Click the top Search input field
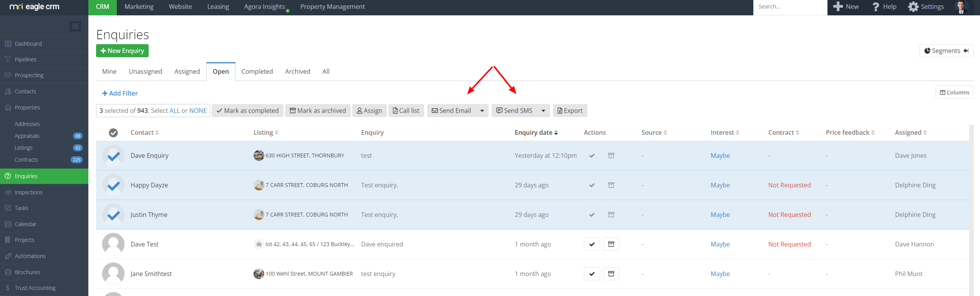The width and height of the screenshot is (980, 296). (789, 7)
